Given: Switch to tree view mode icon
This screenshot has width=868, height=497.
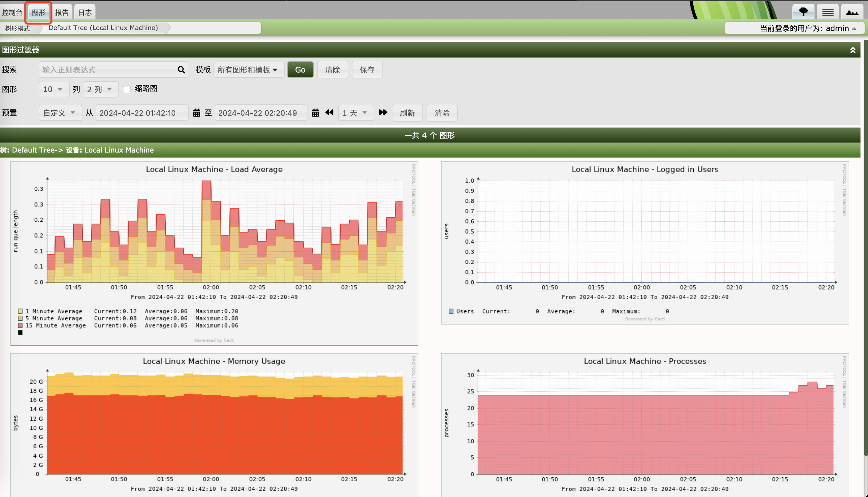Looking at the screenshot, I should click(x=803, y=12).
